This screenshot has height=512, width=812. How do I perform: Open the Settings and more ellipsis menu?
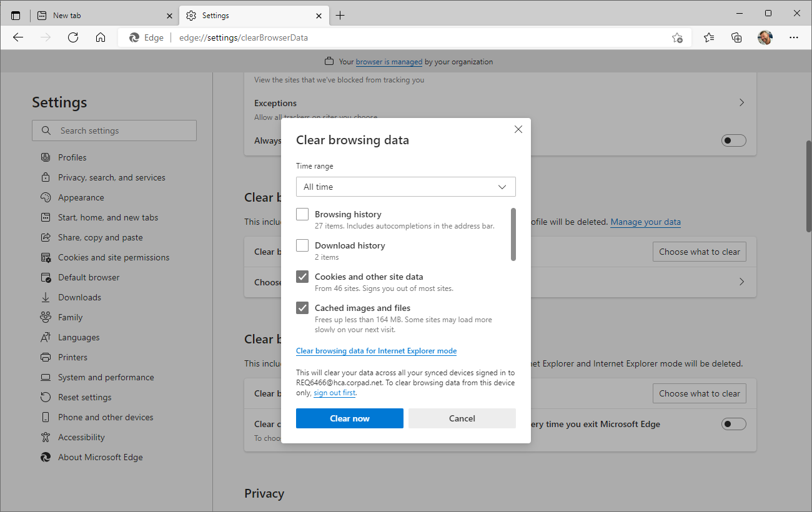point(794,37)
